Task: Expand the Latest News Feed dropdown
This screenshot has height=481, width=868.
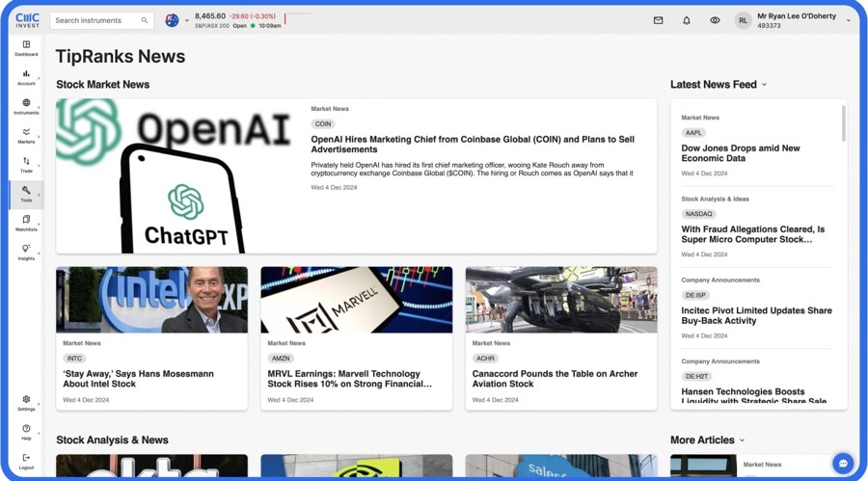Action: (764, 85)
